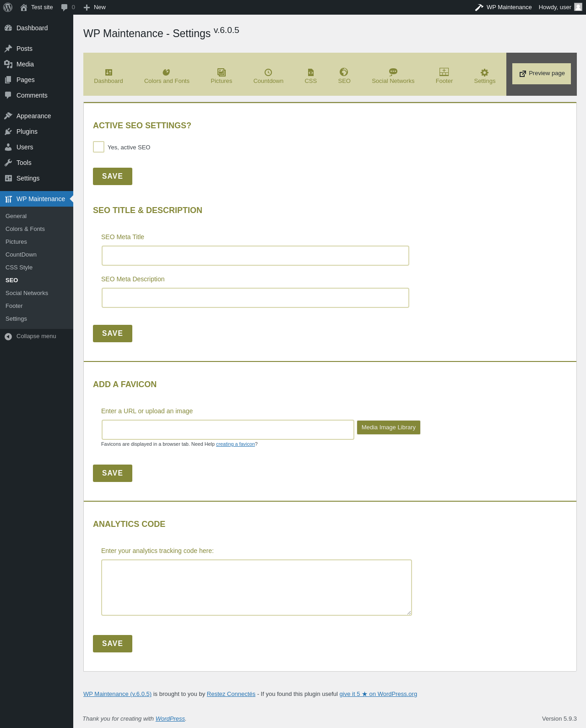Click the Users icon in sidebar
The width and height of the screenshot is (586, 728).
coord(8,147)
